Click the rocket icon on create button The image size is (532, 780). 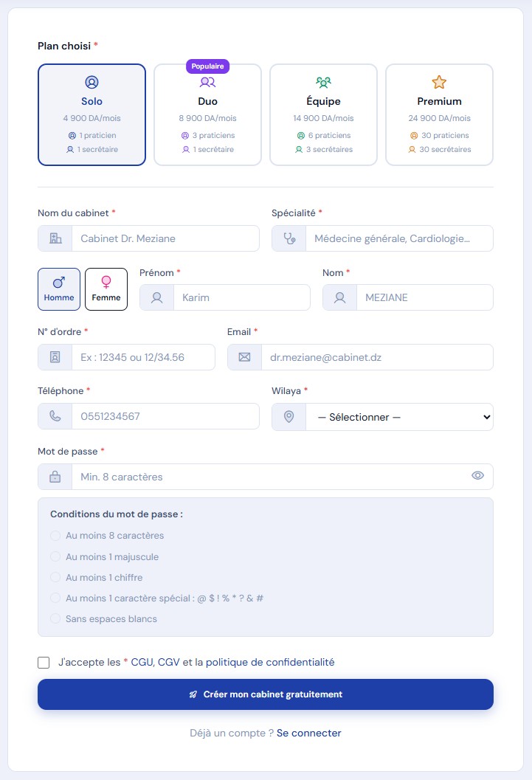pos(193,694)
